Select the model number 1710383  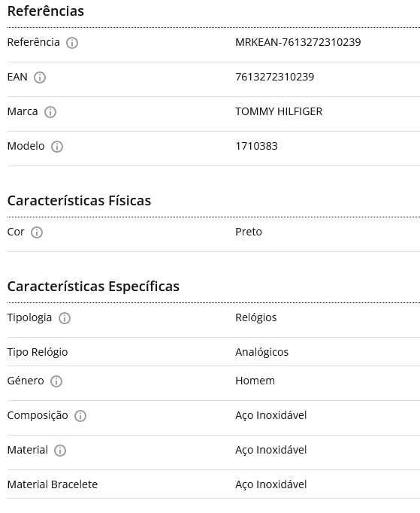point(256,146)
